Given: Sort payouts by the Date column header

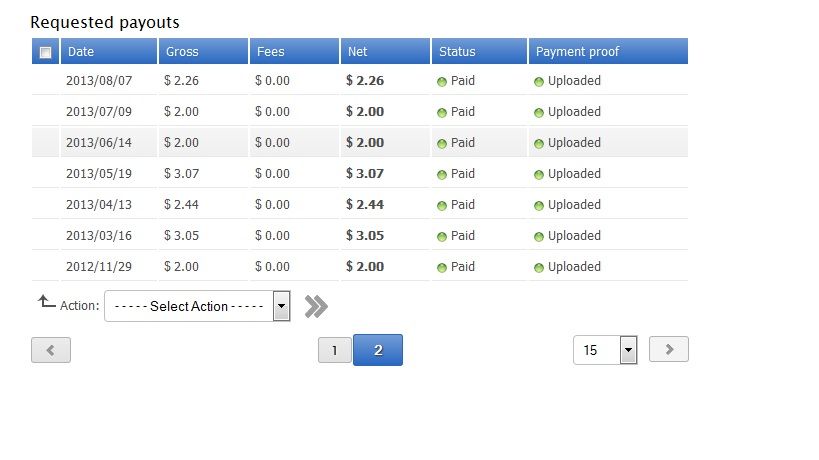Looking at the screenshot, I should point(109,51).
